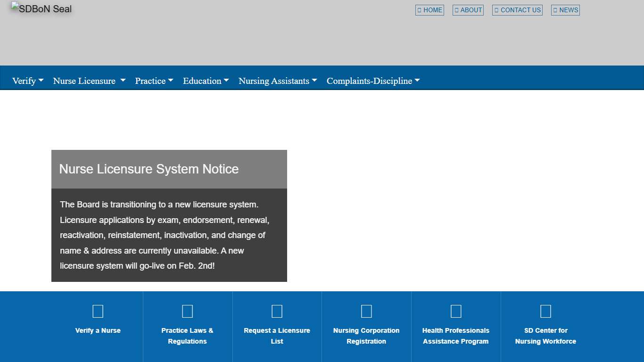This screenshot has width=644, height=362.
Task: Click the icon above Practice Laws & Regulations
Action: [187, 311]
